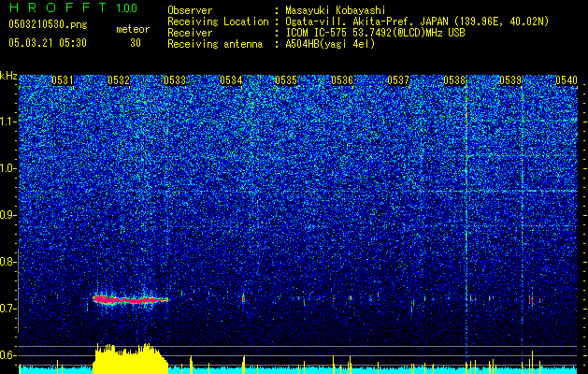Click the ICOM IC-575 receiver text
Viewport: 588px width, 374px height.
pos(375,33)
